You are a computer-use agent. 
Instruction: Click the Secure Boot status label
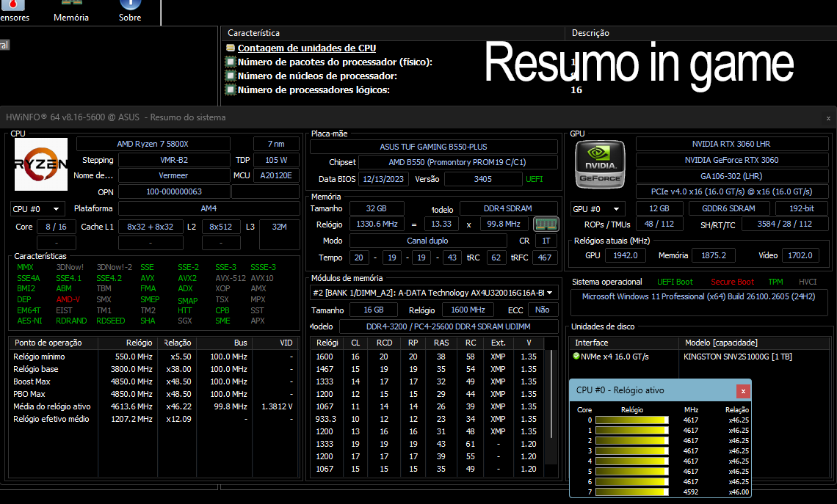point(733,282)
